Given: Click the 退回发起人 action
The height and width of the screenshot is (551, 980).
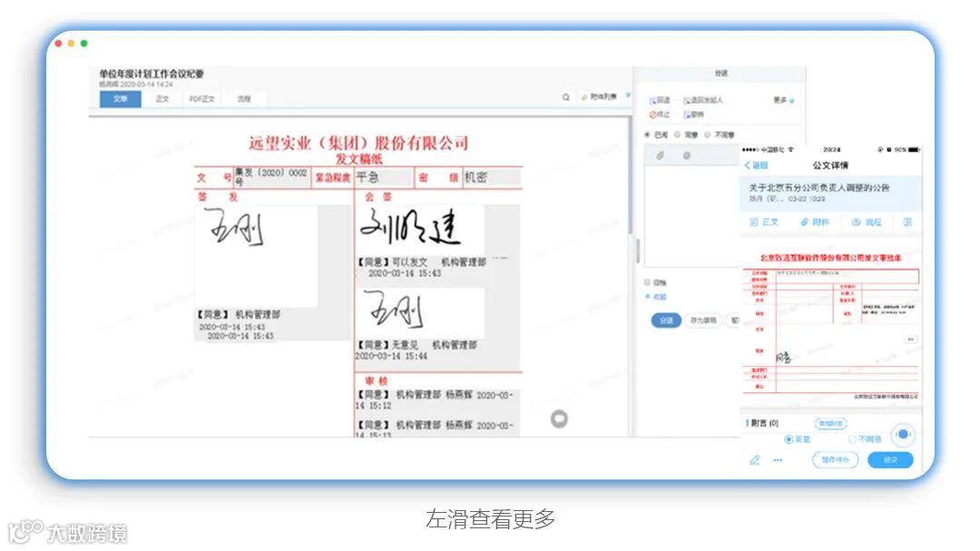Looking at the screenshot, I should 703,100.
